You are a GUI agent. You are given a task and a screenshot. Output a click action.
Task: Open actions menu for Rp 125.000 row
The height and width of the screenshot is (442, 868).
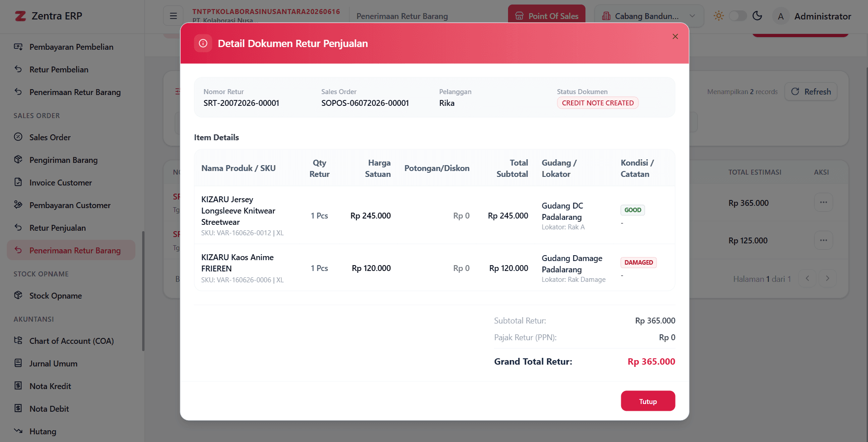[x=823, y=240]
